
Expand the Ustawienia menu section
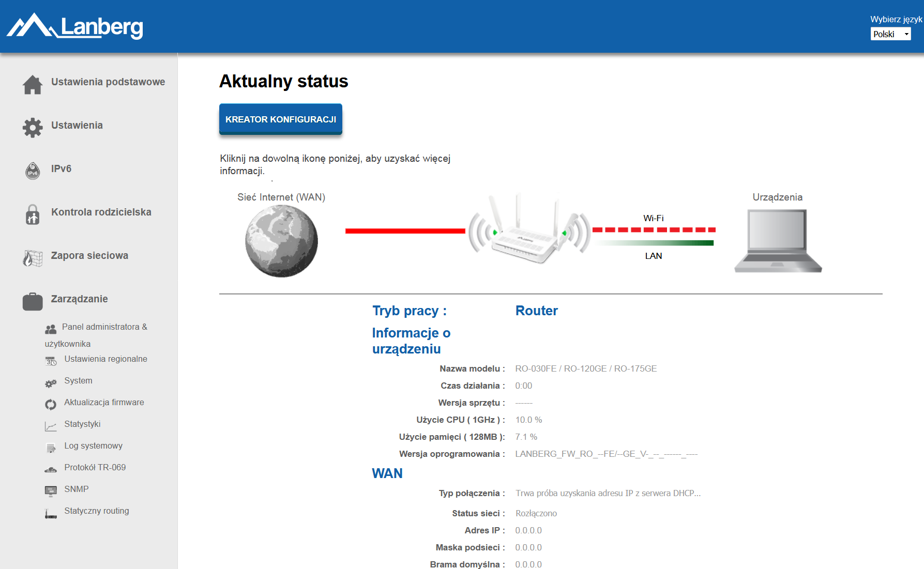(x=77, y=126)
